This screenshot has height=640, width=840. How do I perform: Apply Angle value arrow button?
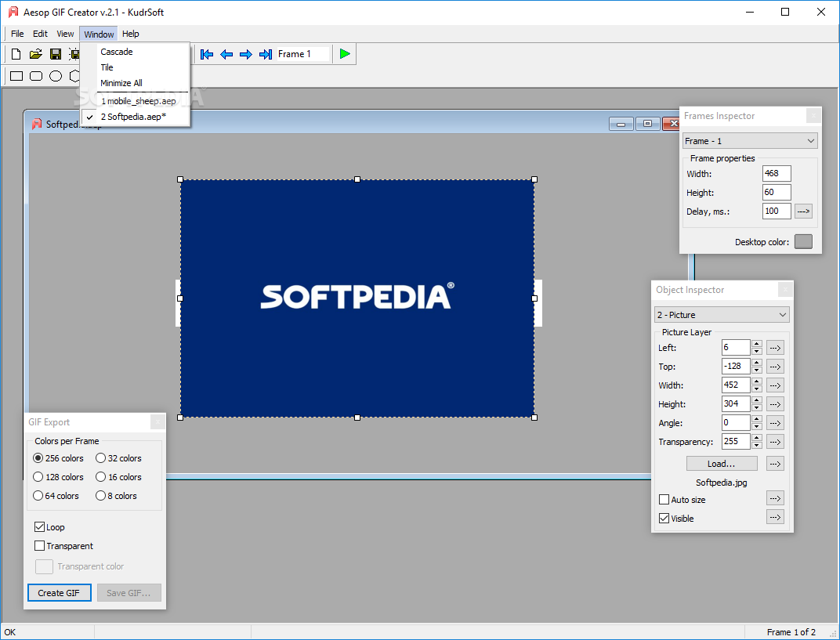775,422
